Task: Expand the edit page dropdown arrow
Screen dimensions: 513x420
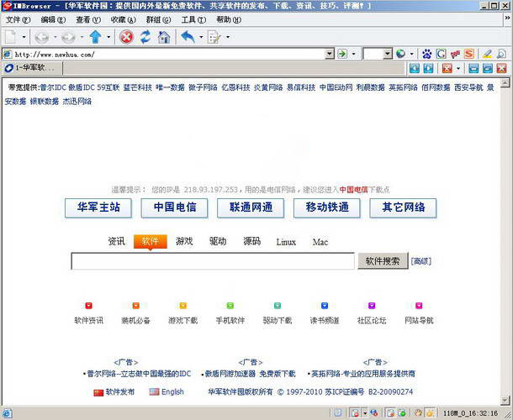Action: click(228, 37)
